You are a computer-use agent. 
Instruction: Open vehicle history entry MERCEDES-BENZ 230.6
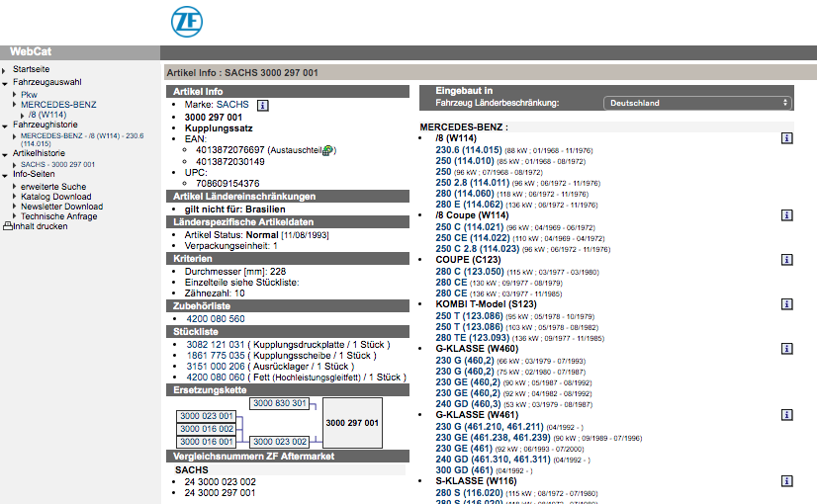coord(82,139)
